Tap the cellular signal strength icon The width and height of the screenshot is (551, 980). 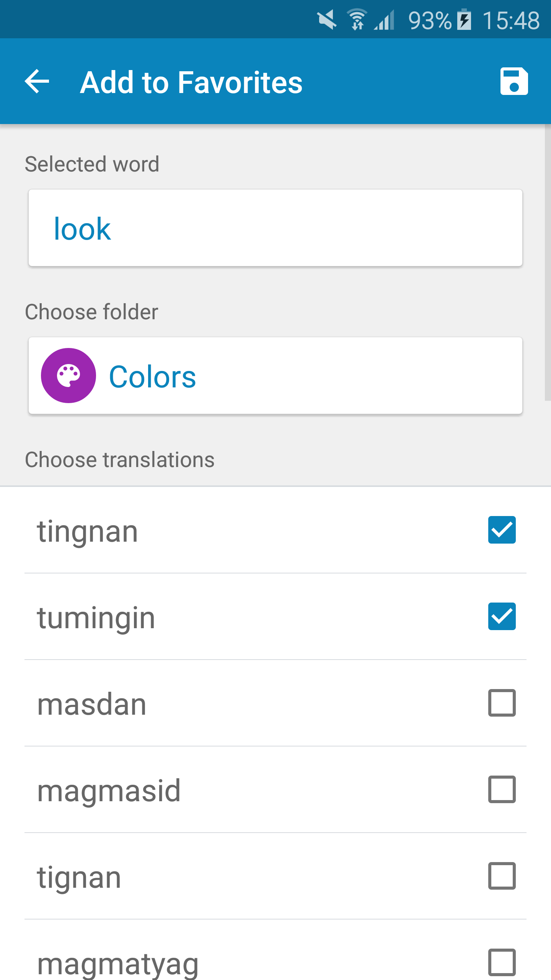(385, 20)
